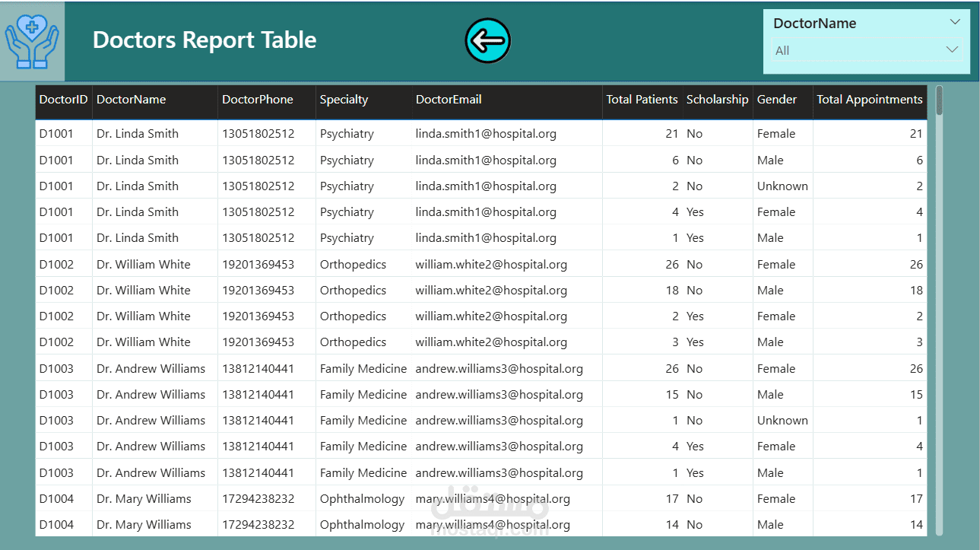
Task: Click D1001 in Linda Smith 21-patient row
Action: coord(56,134)
